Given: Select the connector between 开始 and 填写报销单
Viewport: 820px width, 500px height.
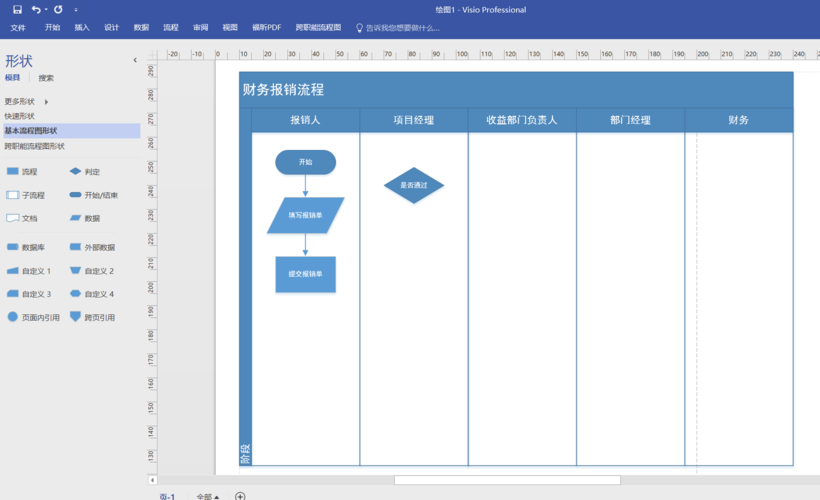Looking at the screenshot, I should pyautogui.click(x=305, y=186).
